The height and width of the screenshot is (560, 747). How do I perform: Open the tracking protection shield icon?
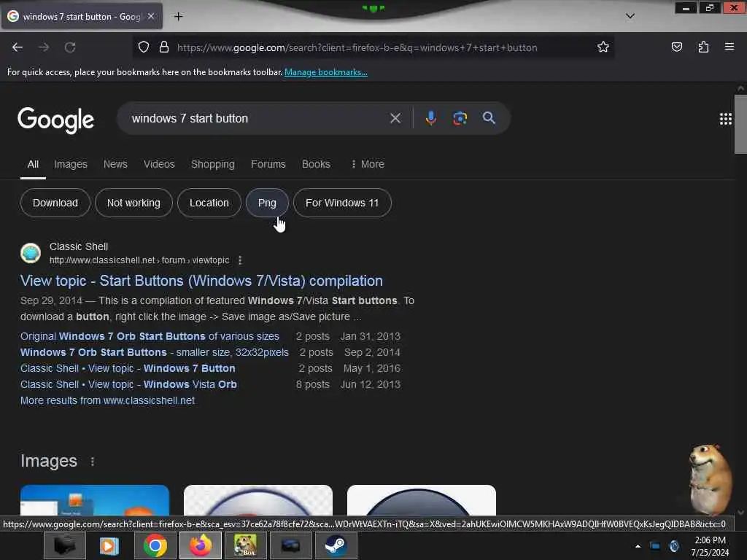[x=144, y=47]
